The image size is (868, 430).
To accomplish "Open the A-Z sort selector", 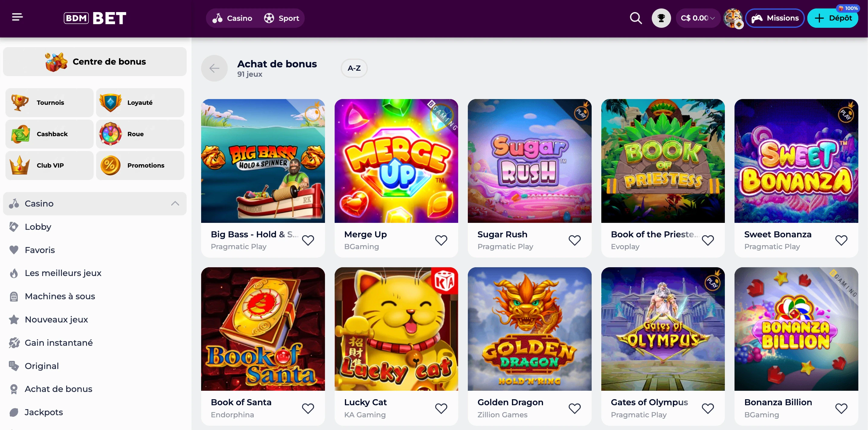I will (354, 69).
